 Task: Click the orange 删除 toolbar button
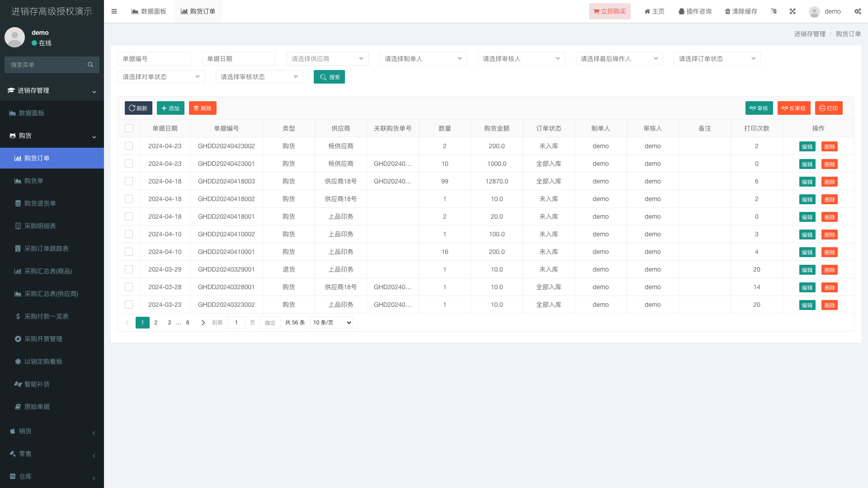click(x=203, y=108)
